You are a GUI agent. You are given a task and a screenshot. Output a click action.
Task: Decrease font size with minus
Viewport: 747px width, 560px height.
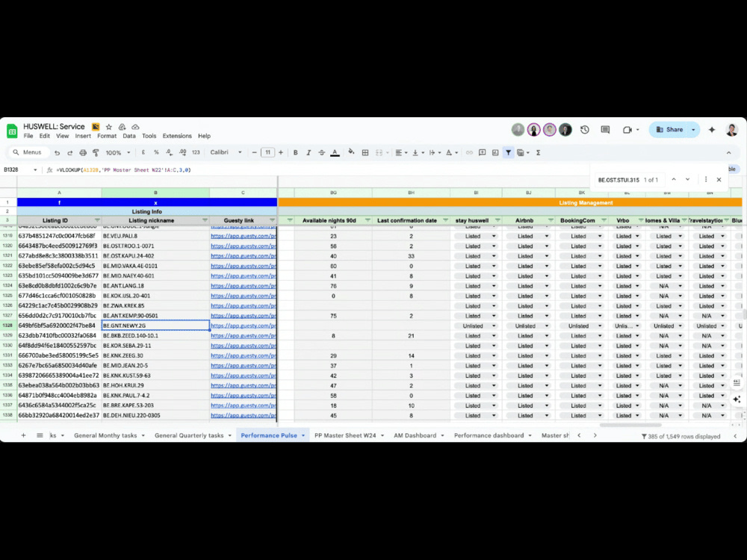coord(255,153)
